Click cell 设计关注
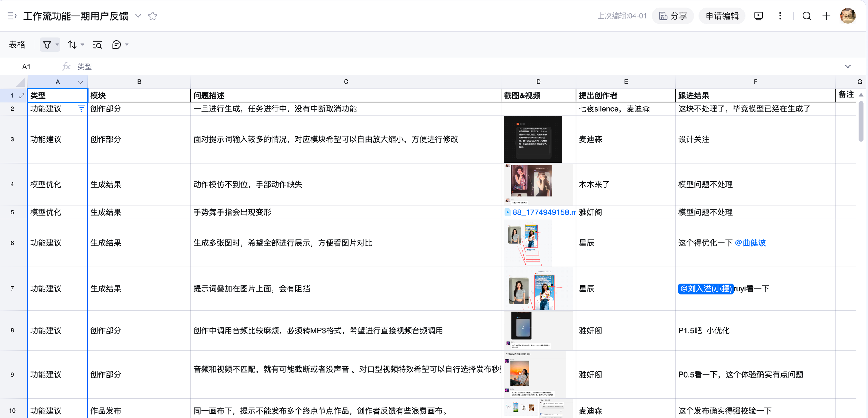This screenshot has height=418, width=868. [755, 139]
